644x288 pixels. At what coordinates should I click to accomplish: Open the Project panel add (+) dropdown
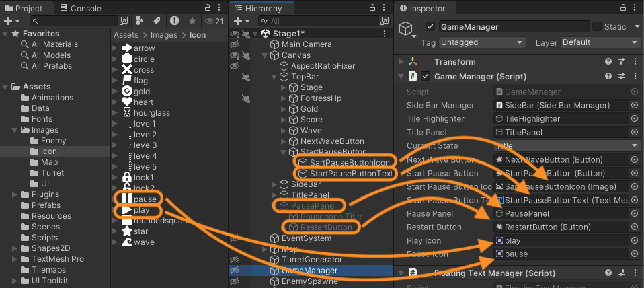click(x=11, y=21)
